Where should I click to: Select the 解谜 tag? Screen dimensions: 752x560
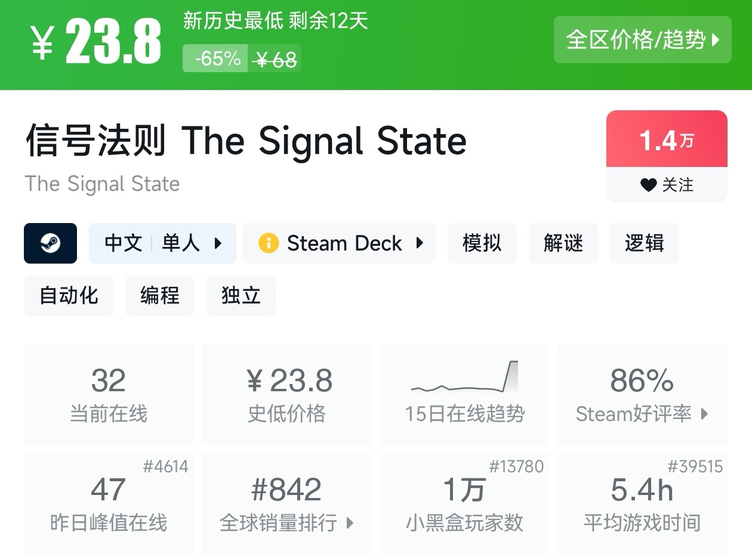click(563, 243)
